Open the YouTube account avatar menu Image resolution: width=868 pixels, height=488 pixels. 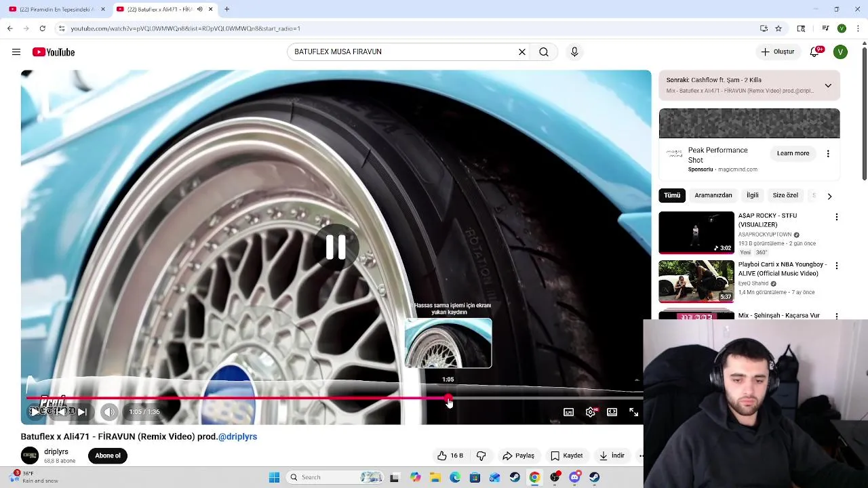840,52
